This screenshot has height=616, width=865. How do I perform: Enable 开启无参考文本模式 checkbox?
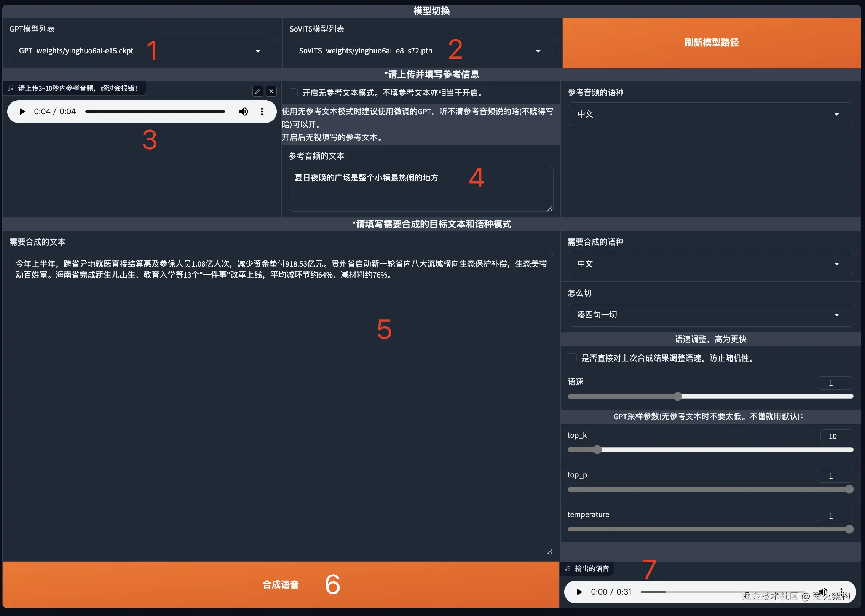point(293,93)
